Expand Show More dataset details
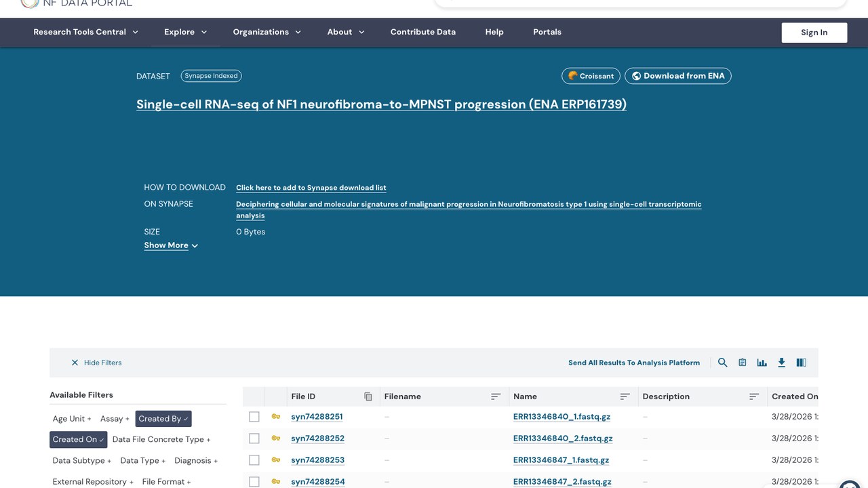The image size is (868, 488). click(x=171, y=245)
